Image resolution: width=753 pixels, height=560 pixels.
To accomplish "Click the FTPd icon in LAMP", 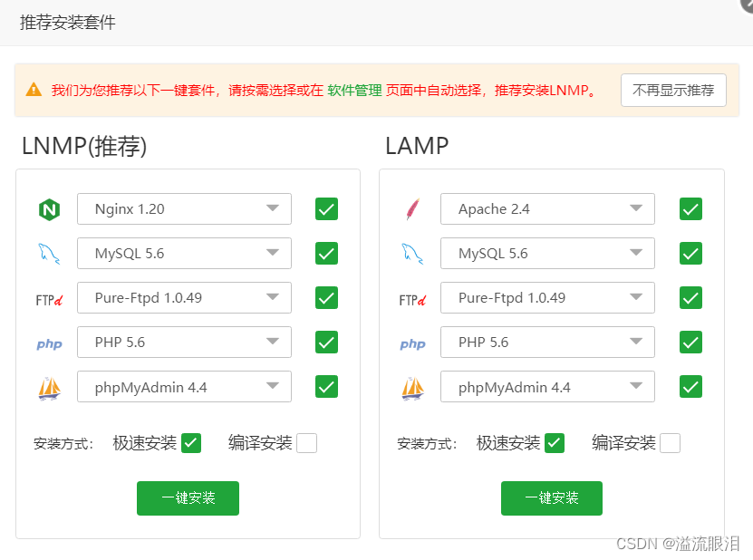I will click(412, 300).
